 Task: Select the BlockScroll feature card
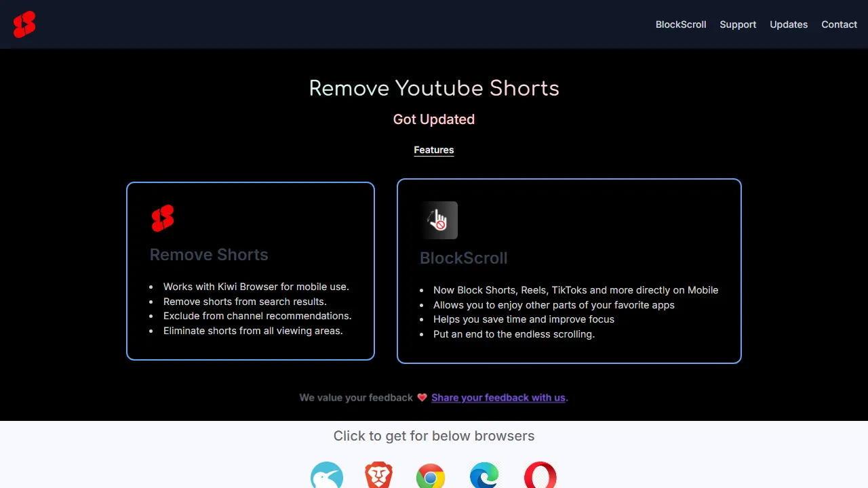[x=569, y=270]
